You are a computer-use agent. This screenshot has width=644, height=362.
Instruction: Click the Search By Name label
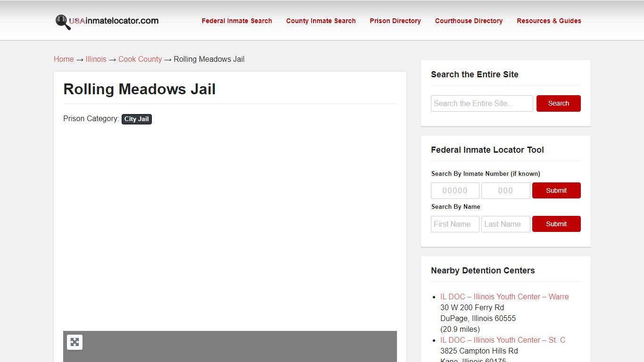(456, 206)
